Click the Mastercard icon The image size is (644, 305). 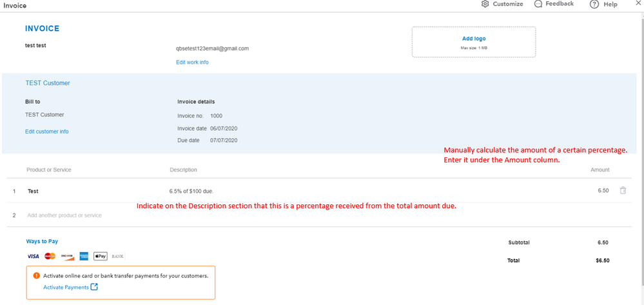[50, 256]
